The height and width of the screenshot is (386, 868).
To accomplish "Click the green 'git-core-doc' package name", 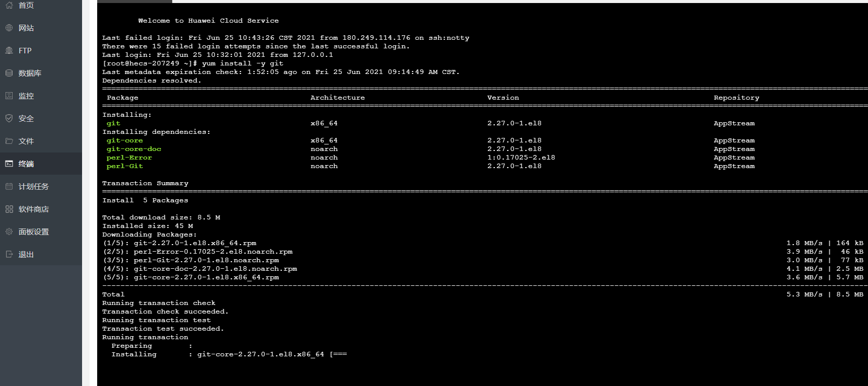I will [x=134, y=149].
